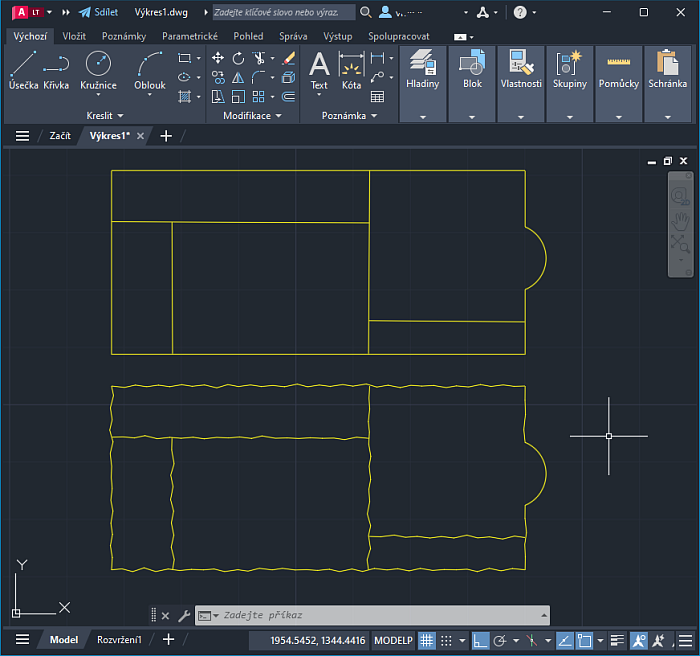Select the Stretch tool
This screenshot has width=700, height=656.
[218, 96]
